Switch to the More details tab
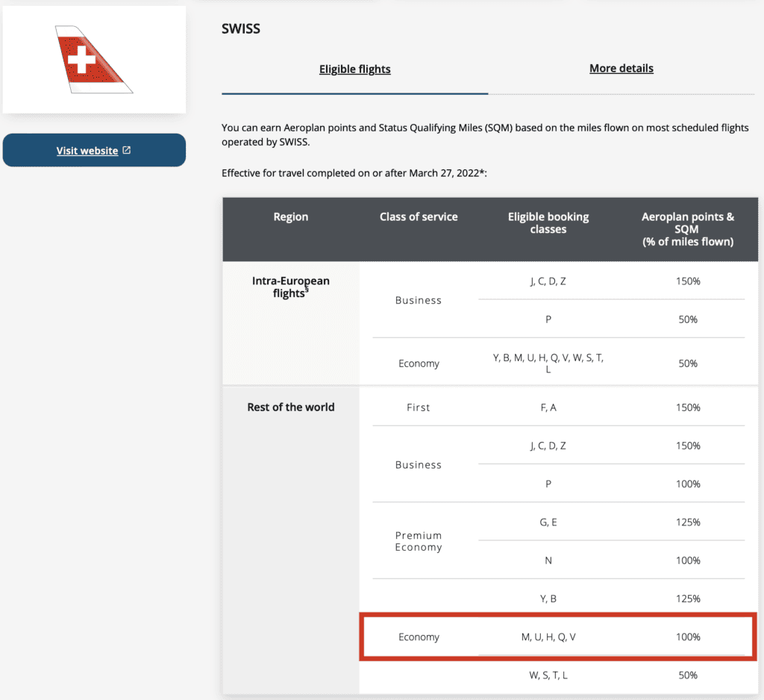 (x=621, y=69)
